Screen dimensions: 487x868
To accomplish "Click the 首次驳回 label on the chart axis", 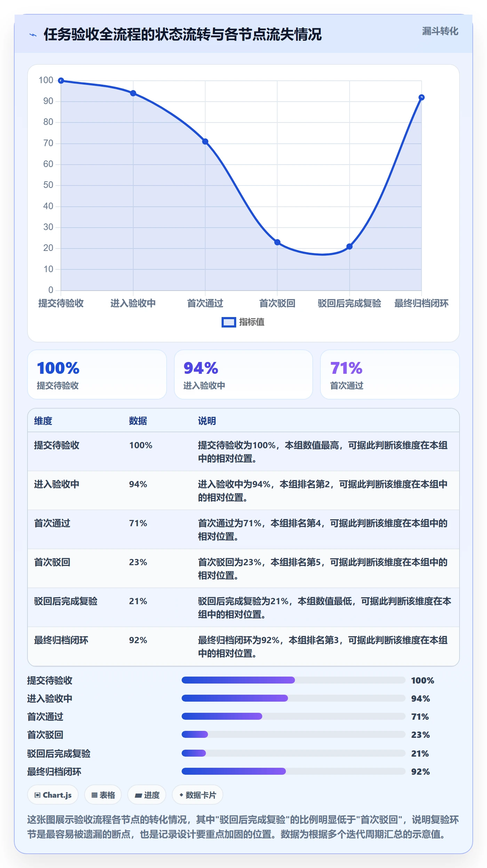I will coord(277,303).
